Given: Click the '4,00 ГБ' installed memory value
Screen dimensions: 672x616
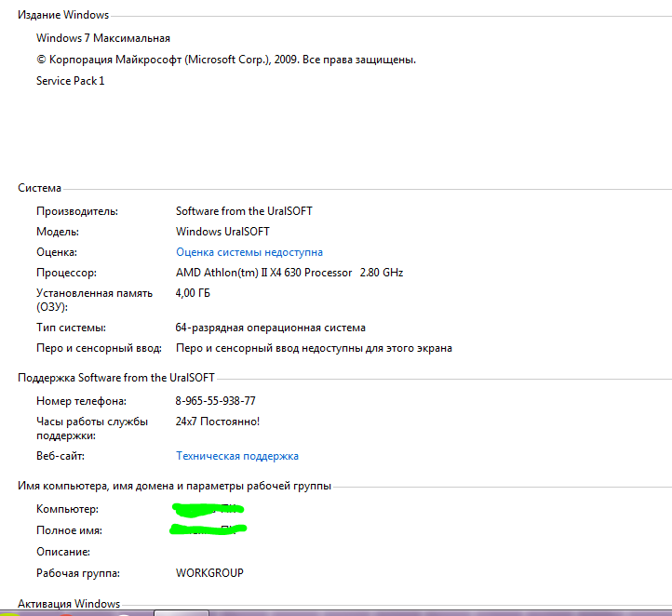Looking at the screenshot, I should [193, 293].
